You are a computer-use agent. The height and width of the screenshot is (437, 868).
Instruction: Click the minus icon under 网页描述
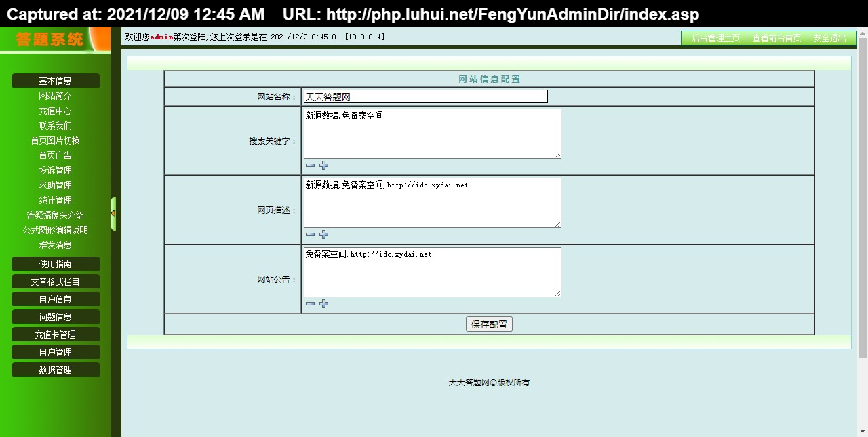[310, 234]
